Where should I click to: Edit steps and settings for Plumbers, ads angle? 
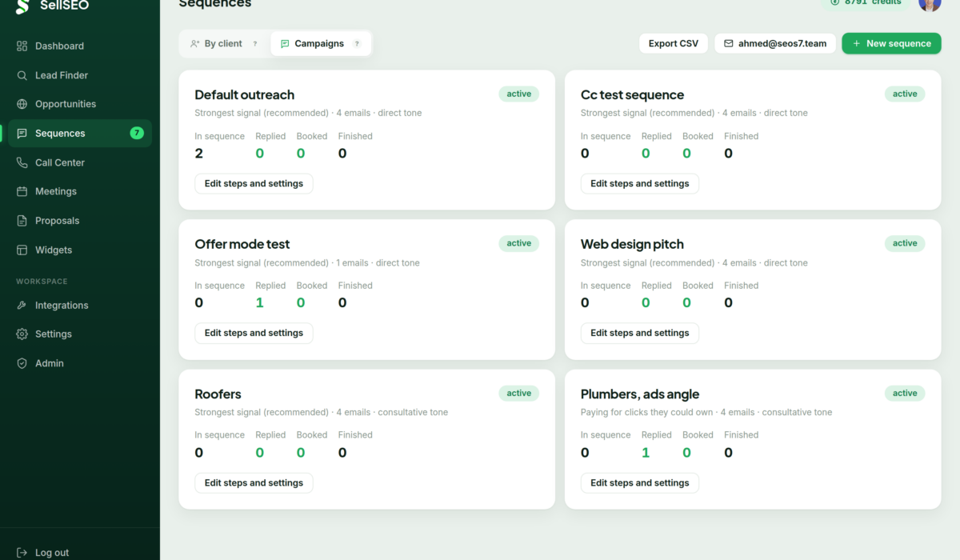[x=640, y=483]
